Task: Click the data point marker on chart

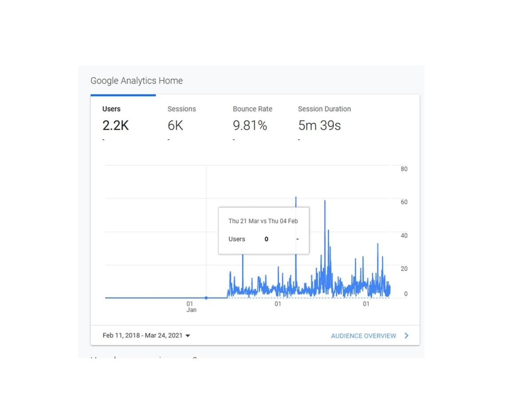Action: coord(206,298)
